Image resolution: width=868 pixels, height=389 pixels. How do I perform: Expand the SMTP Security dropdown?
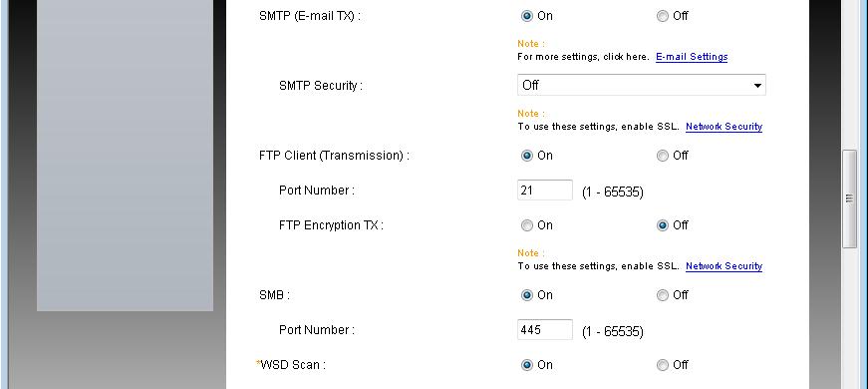641,85
